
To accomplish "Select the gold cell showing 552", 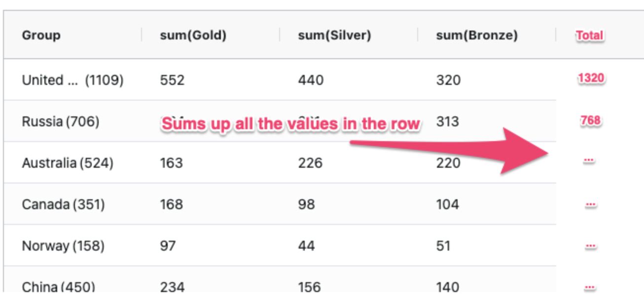I will pos(172,80).
